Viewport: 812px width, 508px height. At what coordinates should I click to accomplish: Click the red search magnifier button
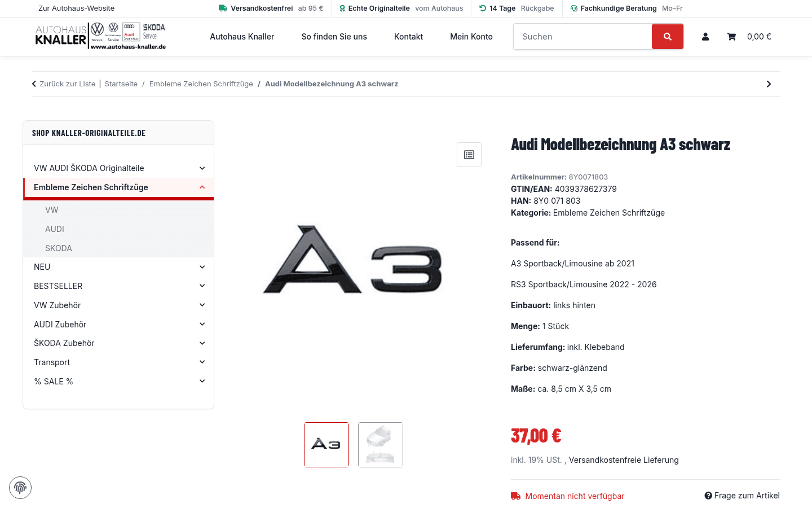pyautogui.click(x=668, y=37)
